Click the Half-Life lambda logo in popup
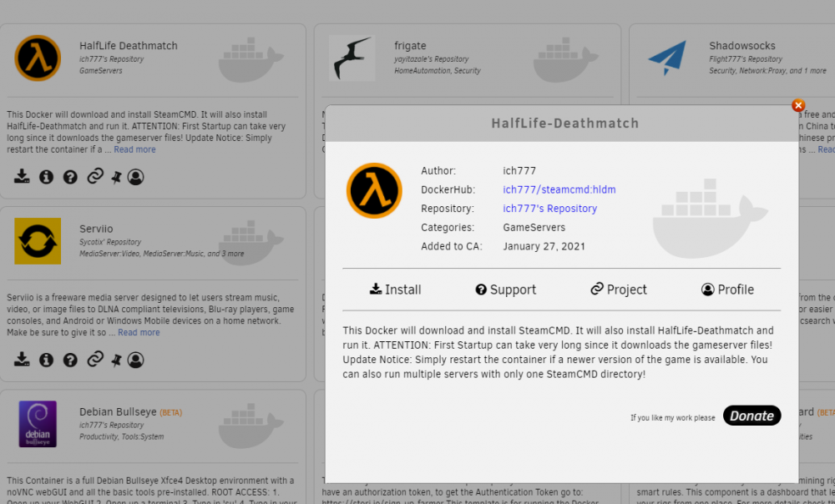Image resolution: width=835 pixels, height=504 pixels. [x=374, y=190]
